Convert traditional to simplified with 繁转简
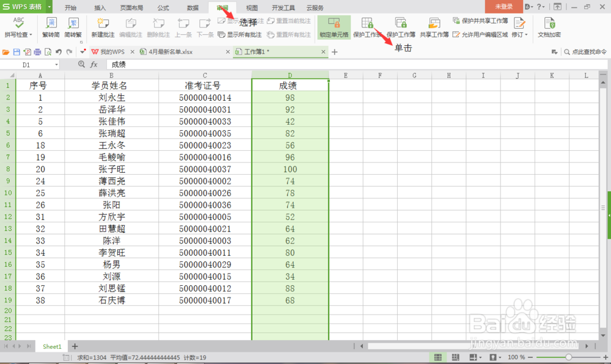Screen dimensions: 611x364 click(x=51, y=27)
